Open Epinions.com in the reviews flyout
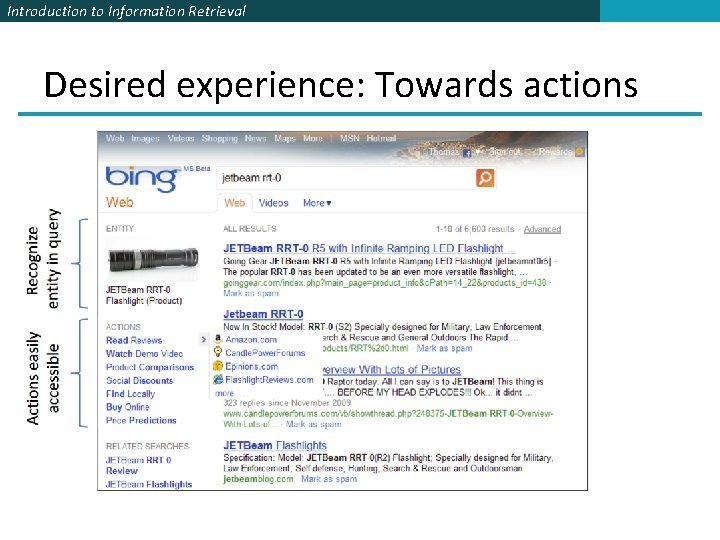Image resolution: width=720 pixels, height=540 pixels. tap(252, 366)
